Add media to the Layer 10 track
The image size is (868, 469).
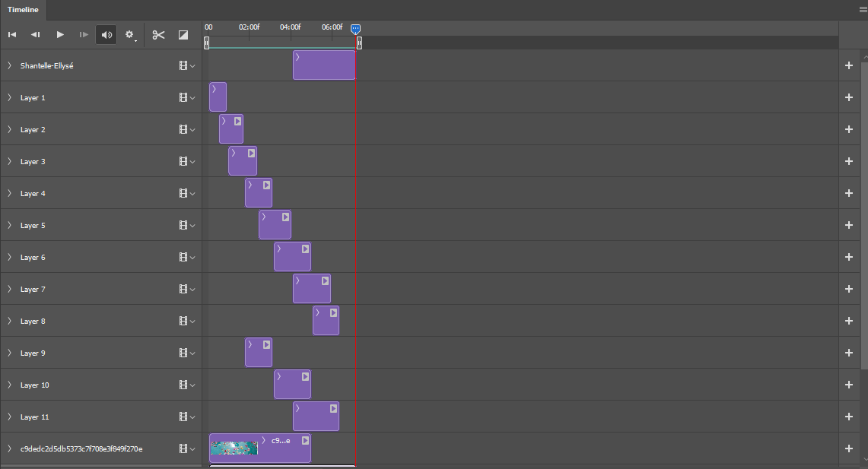pyautogui.click(x=849, y=385)
